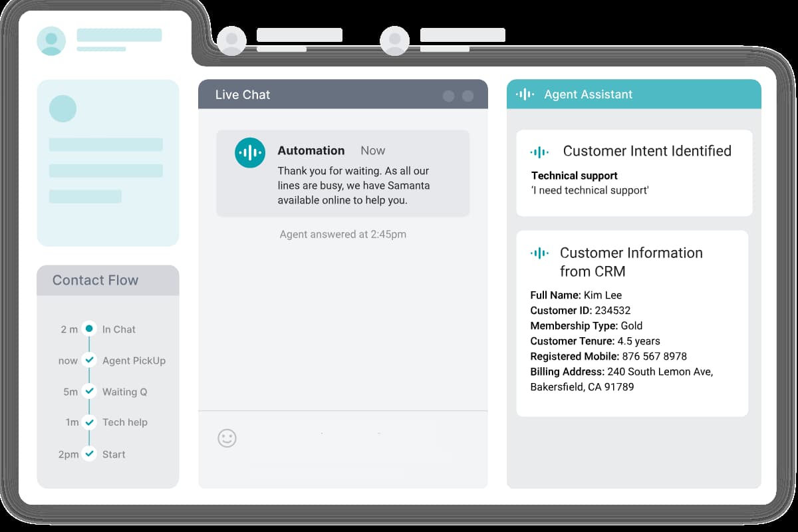Click the active teal user avatar icon
The height and width of the screenshot is (532, 798).
(51, 41)
